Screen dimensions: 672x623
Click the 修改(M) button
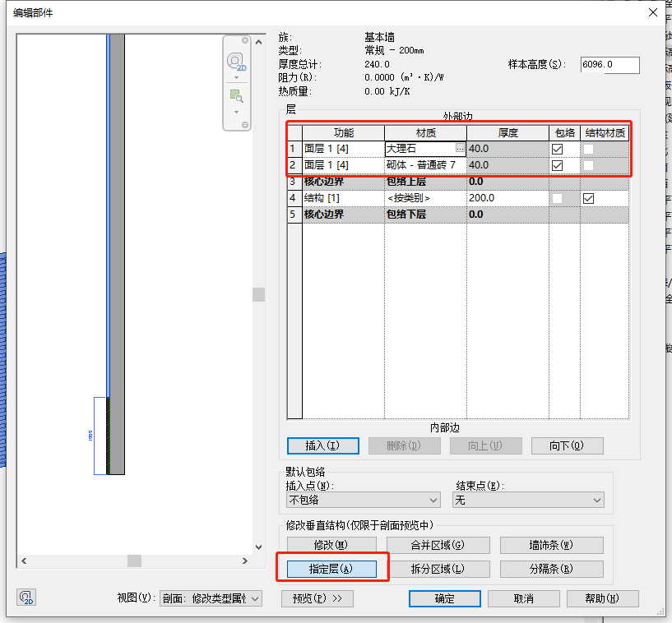(331, 545)
